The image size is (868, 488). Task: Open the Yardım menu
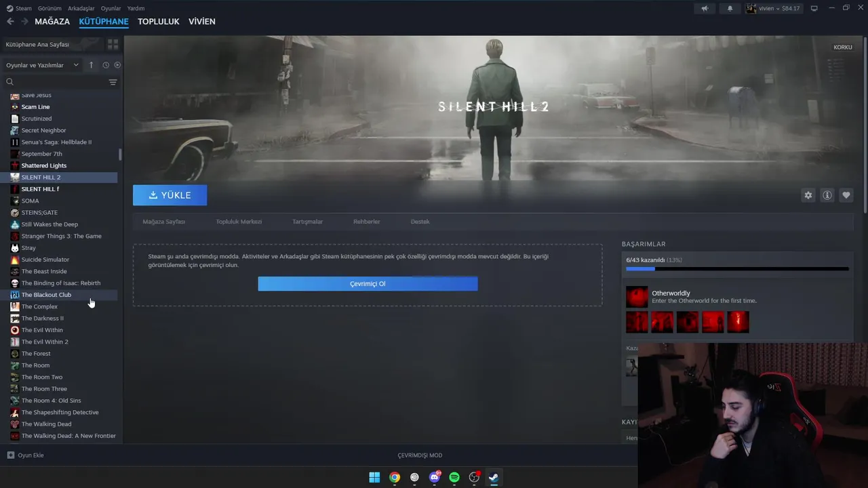(x=136, y=8)
